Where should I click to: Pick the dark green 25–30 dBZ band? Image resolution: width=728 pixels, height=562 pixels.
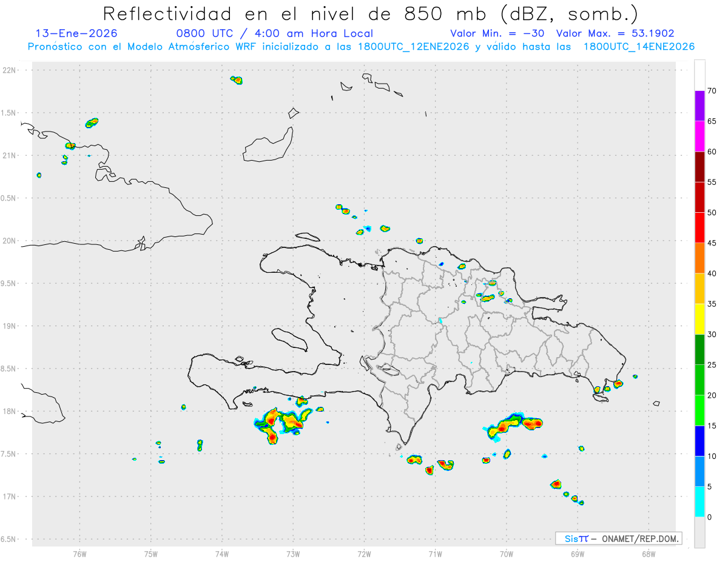[x=699, y=350]
